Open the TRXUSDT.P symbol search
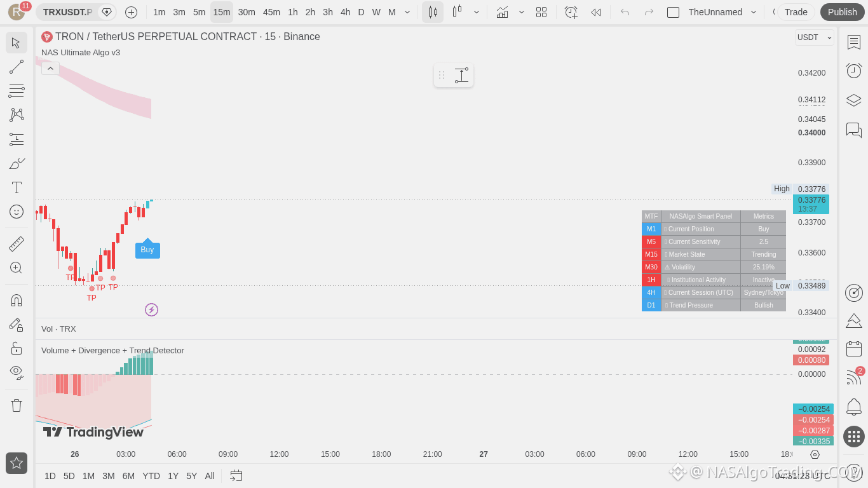The width and height of the screenshot is (868, 488). click(68, 12)
